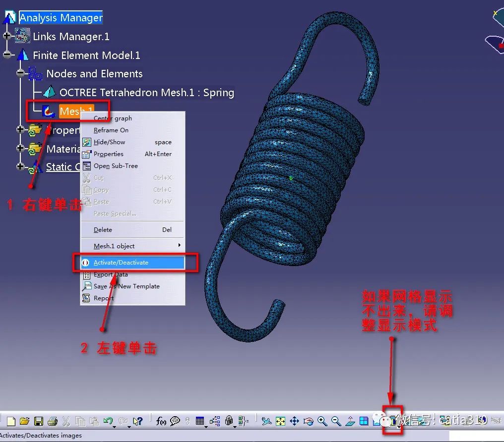
Task: Click Analysis Manager root node
Action: 61,18
